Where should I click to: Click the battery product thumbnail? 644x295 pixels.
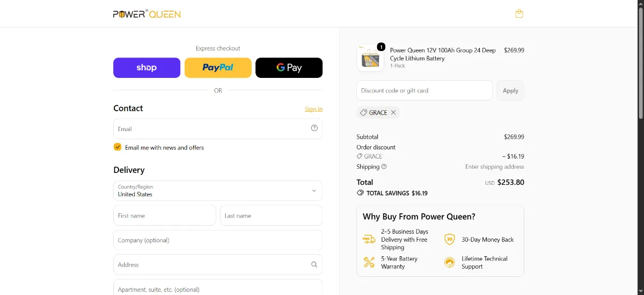[x=370, y=57]
